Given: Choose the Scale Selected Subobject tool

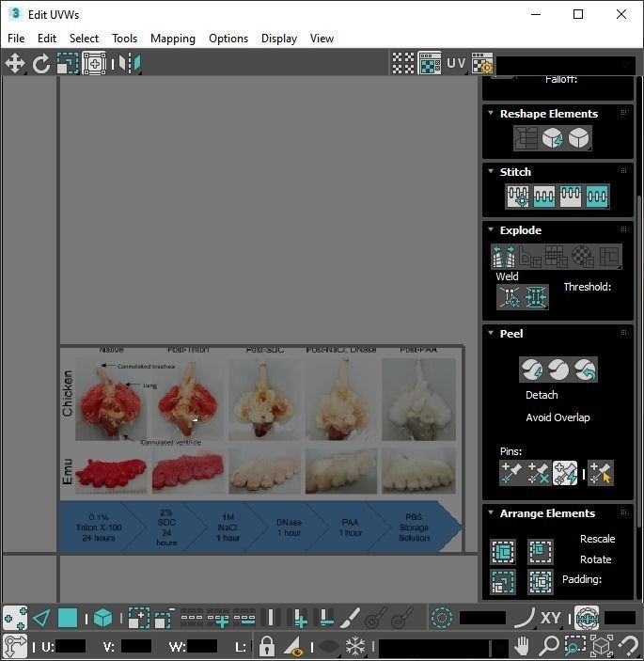Looking at the screenshot, I should (68, 64).
